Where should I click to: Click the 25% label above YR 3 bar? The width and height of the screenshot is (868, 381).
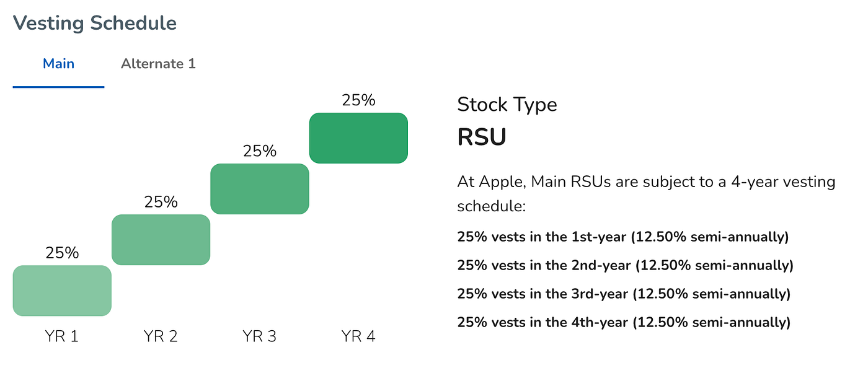pyautogui.click(x=259, y=151)
